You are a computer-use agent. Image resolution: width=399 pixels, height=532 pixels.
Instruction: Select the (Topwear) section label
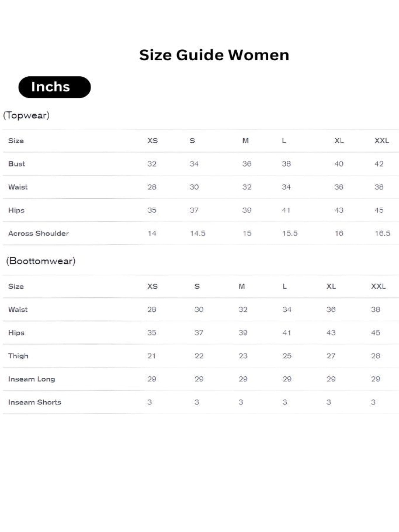26,115
